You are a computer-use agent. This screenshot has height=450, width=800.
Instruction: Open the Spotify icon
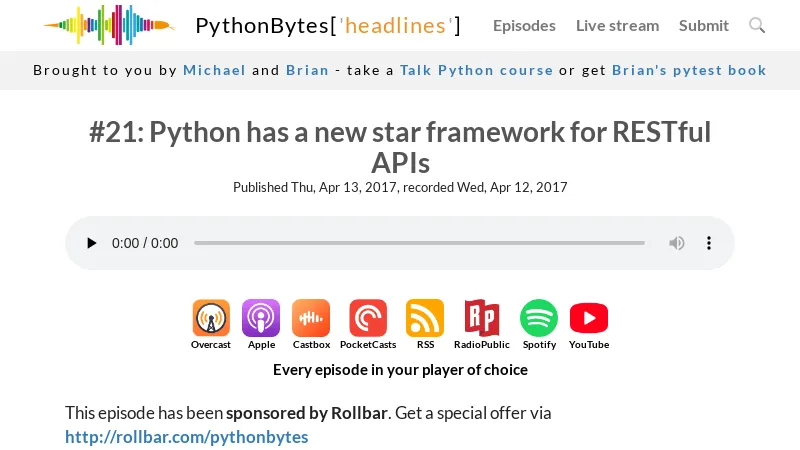click(539, 319)
